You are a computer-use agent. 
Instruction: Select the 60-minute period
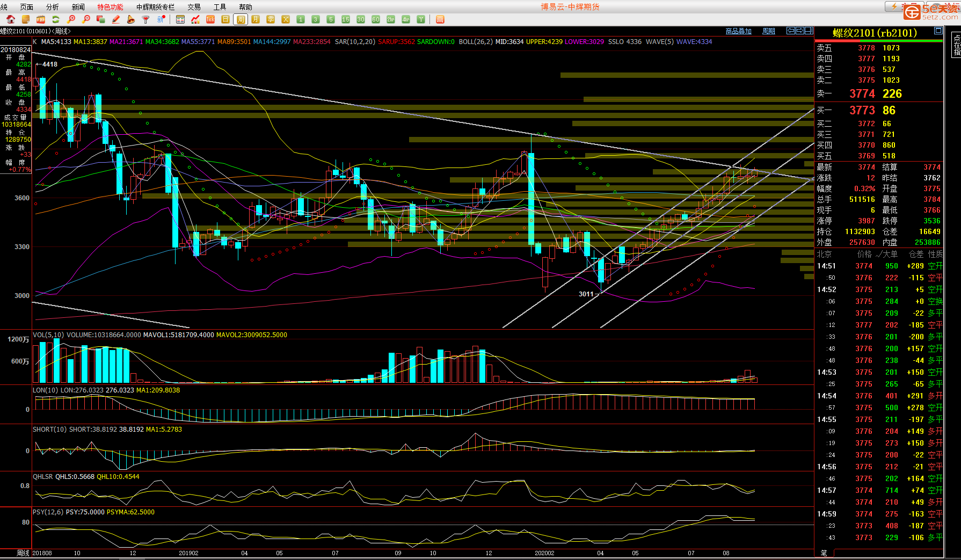tap(376, 19)
